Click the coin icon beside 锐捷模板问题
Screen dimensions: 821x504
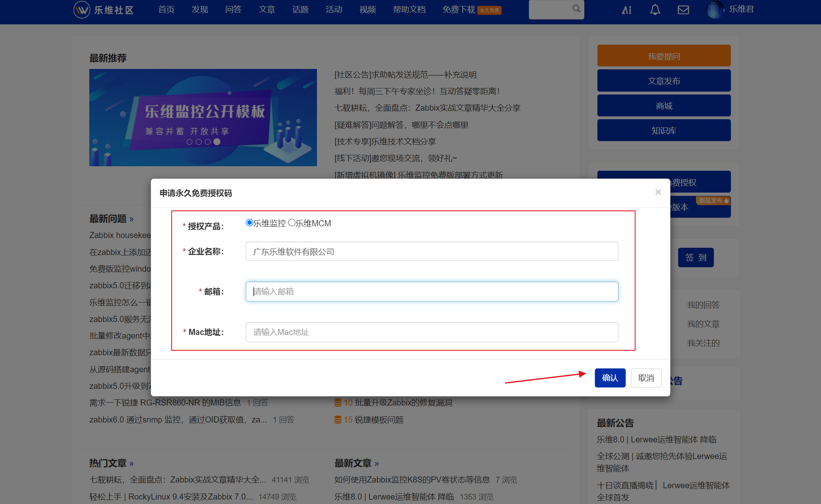[x=338, y=420]
